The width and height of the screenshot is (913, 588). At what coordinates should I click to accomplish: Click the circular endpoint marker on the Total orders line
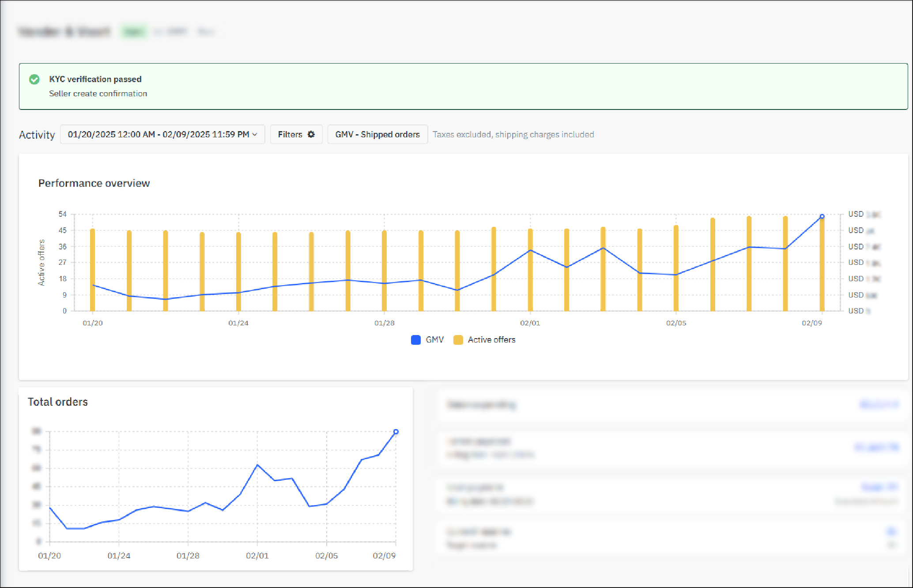396,431
